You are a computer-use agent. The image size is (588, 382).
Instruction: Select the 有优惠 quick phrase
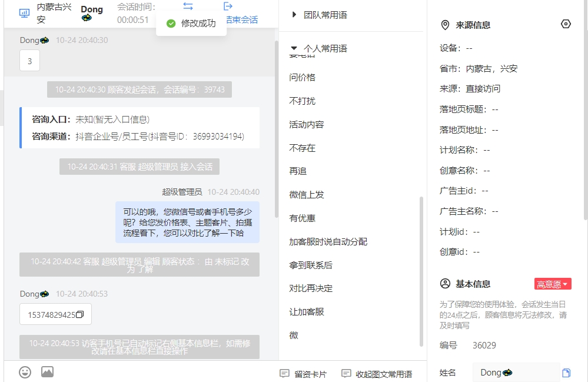(303, 218)
